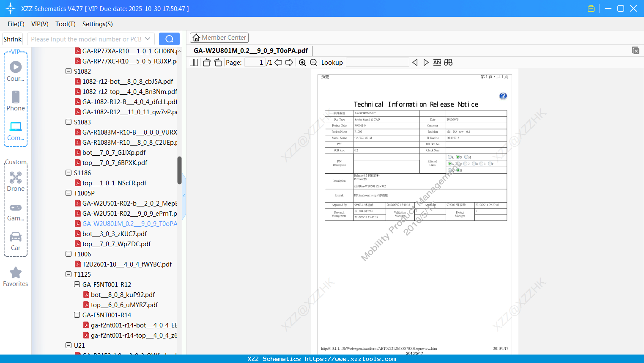The image size is (644, 363).
Task: Collapse the S1186 folder
Action: [x=69, y=173]
